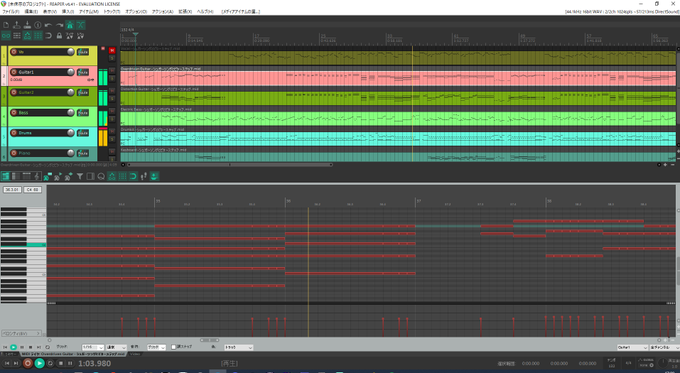Mute the Drums track
Viewport: 680px width, 373px height.
tap(112, 131)
